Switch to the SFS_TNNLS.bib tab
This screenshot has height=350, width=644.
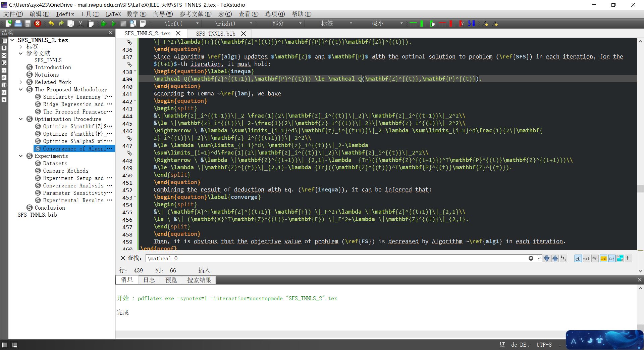[x=216, y=34]
